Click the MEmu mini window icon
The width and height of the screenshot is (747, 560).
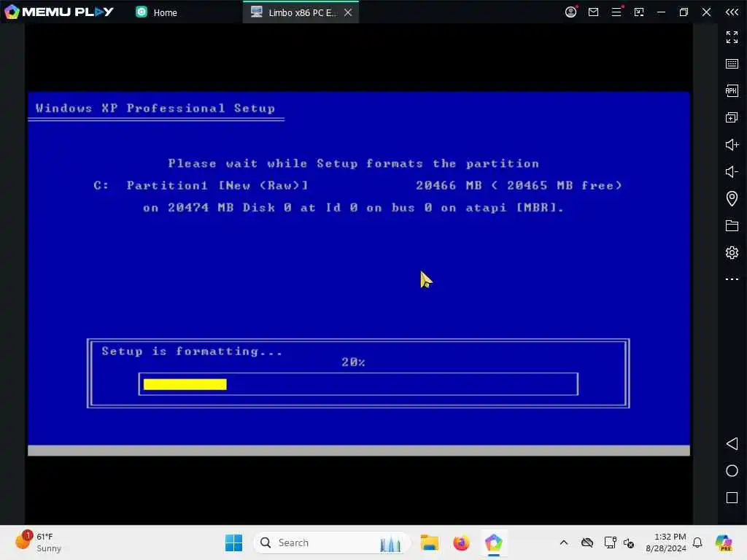point(639,12)
